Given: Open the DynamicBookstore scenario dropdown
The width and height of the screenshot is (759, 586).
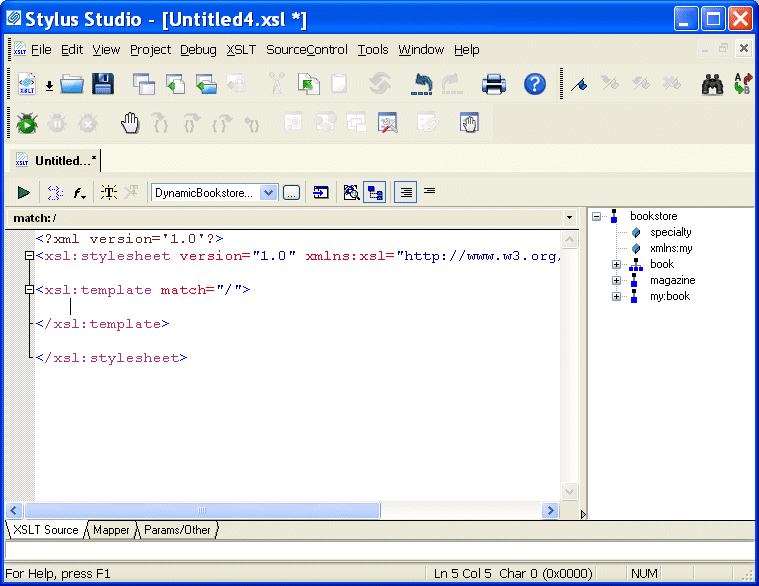Looking at the screenshot, I should [x=268, y=192].
